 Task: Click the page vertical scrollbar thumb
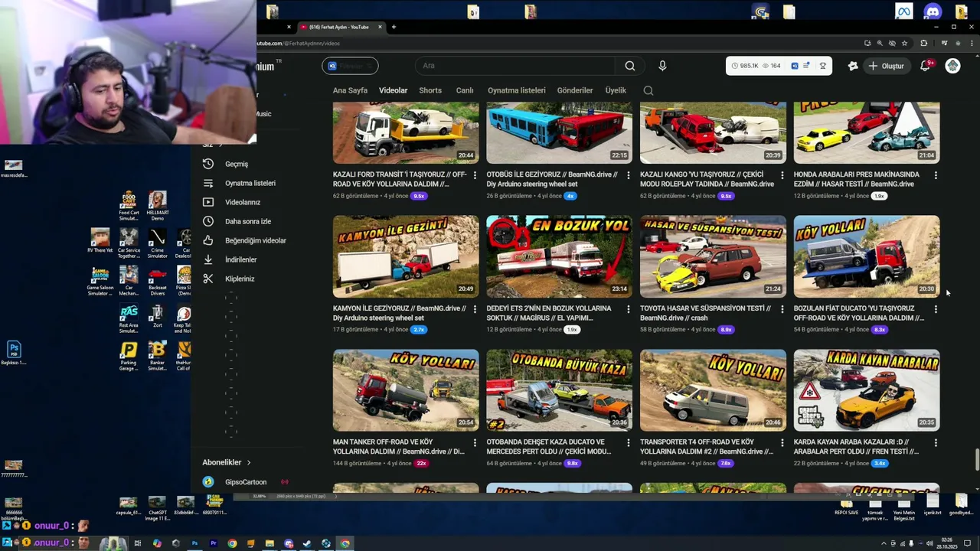point(976,460)
